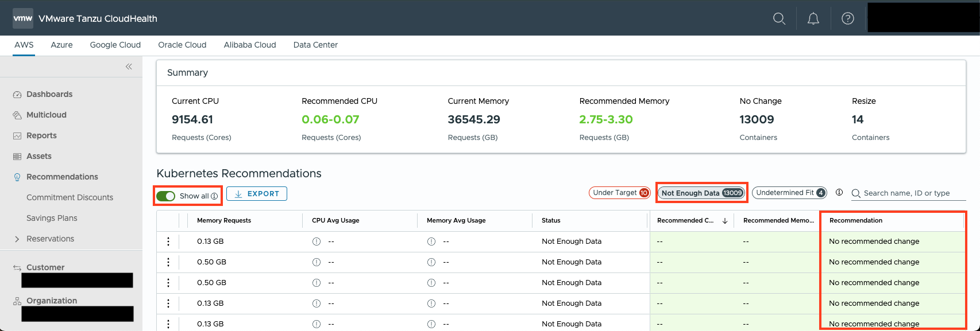Toggle the Under Target filter chip
This screenshot has width=980, height=331.
click(x=619, y=193)
